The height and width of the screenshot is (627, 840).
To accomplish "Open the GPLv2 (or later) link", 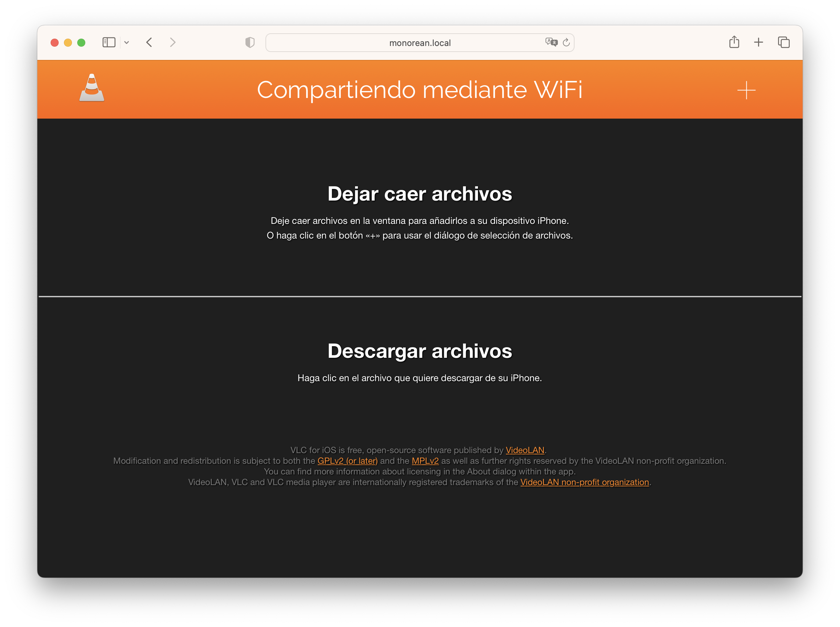I will [347, 461].
